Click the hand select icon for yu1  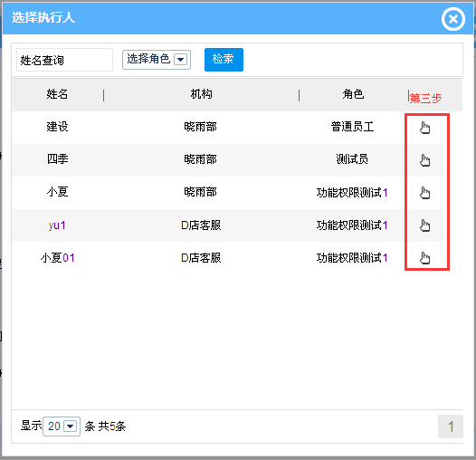click(424, 225)
